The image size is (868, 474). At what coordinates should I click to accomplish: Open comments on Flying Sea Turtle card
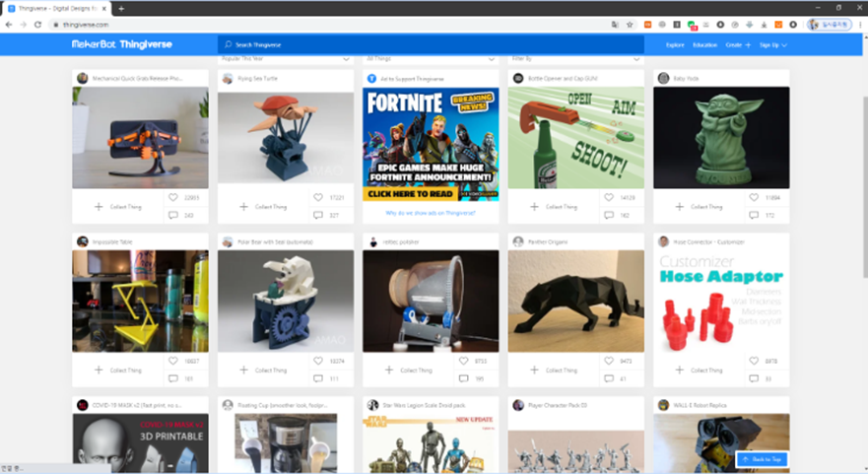pyautogui.click(x=318, y=215)
